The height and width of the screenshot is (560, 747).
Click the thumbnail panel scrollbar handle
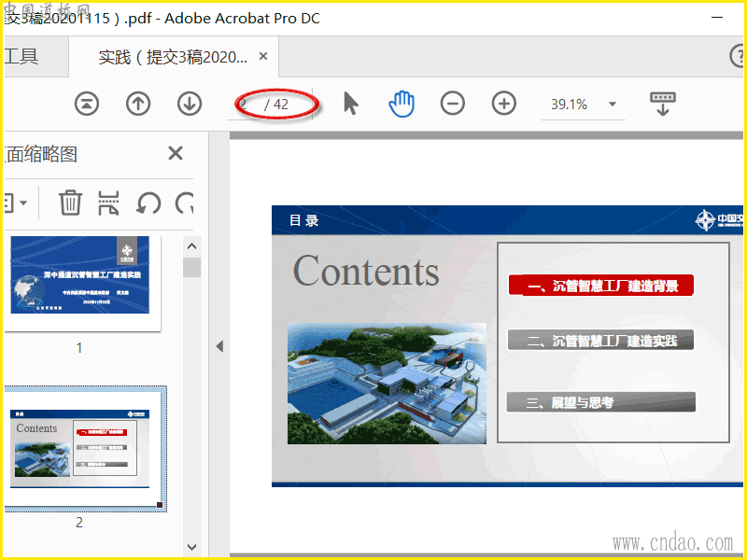[x=192, y=267]
